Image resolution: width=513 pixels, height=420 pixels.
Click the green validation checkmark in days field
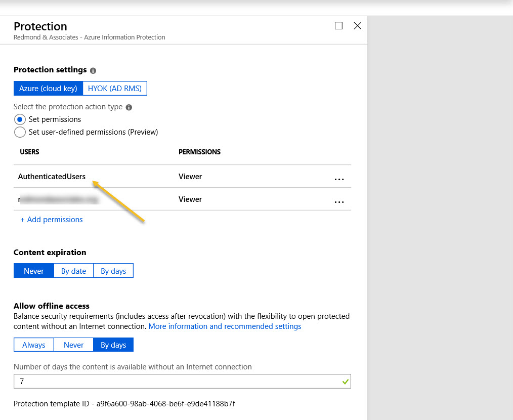click(345, 382)
